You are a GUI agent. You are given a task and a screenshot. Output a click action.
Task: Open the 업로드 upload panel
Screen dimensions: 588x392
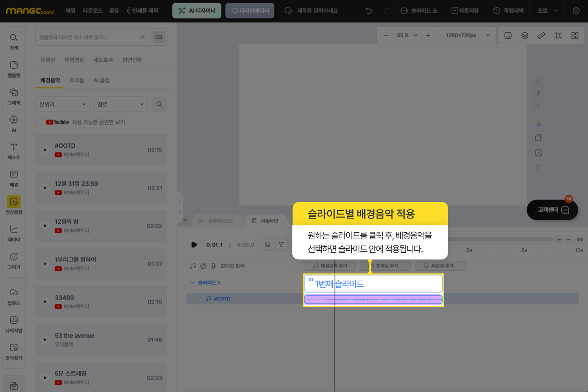point(14,297)
